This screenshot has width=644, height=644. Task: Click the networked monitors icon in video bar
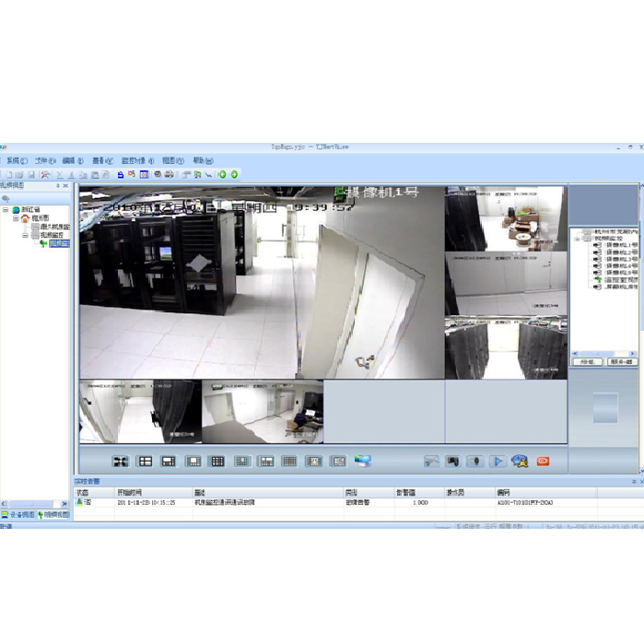point(363,461)
